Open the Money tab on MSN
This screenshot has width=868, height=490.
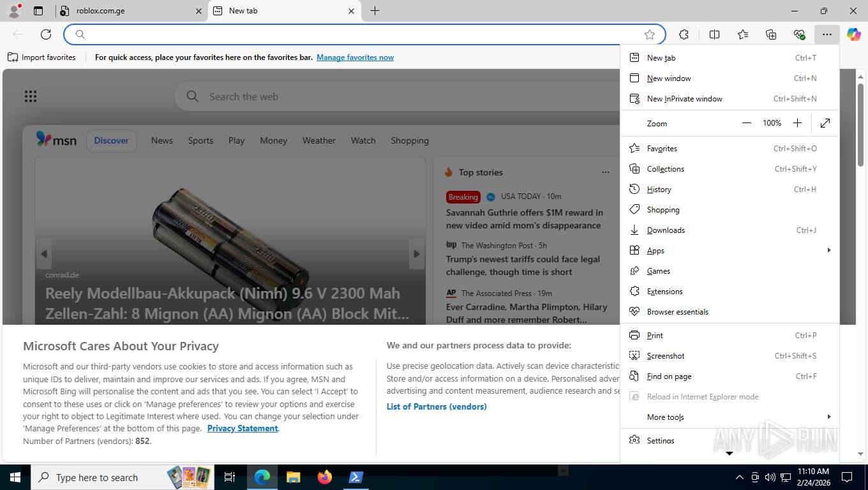(274, 140)
